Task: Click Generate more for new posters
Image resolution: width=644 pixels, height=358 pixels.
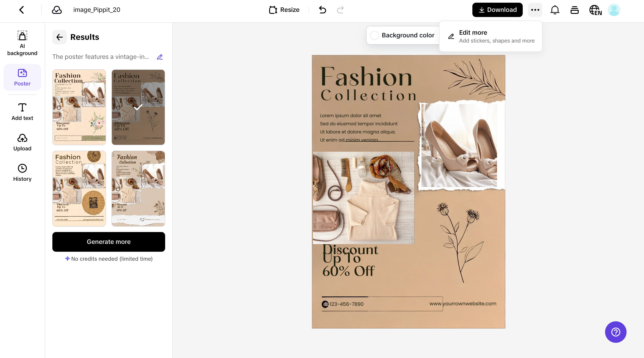Action: tap(109, 242)
